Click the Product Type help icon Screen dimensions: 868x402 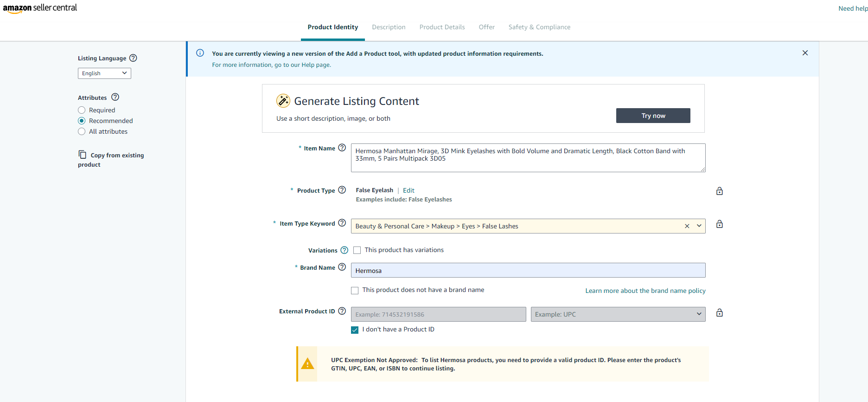click(342, 190)
